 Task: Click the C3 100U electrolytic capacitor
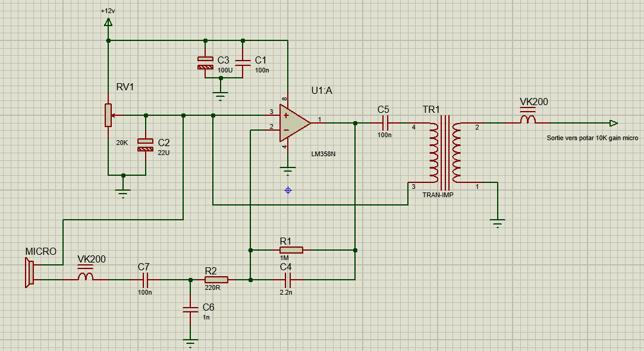click(x=205, y=64)
